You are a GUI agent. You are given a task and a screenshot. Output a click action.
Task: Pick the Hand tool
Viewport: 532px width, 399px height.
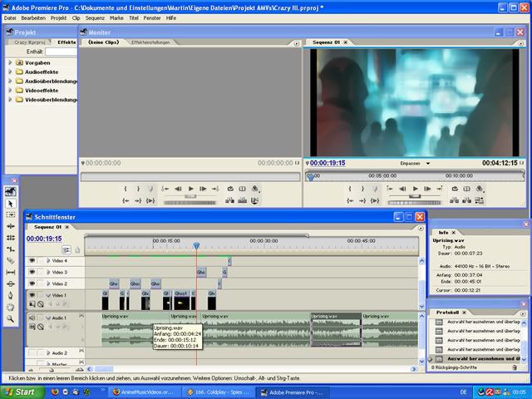click(x=11, y=306)
